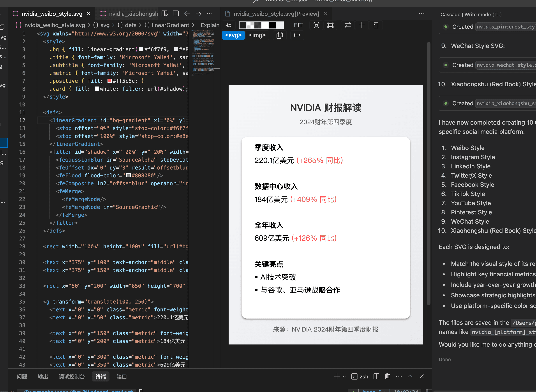Screen dimensions: 536x392
Task: Open the nvidia_weibo_style.svg editor tab
Action: click(x=52, y=14)
